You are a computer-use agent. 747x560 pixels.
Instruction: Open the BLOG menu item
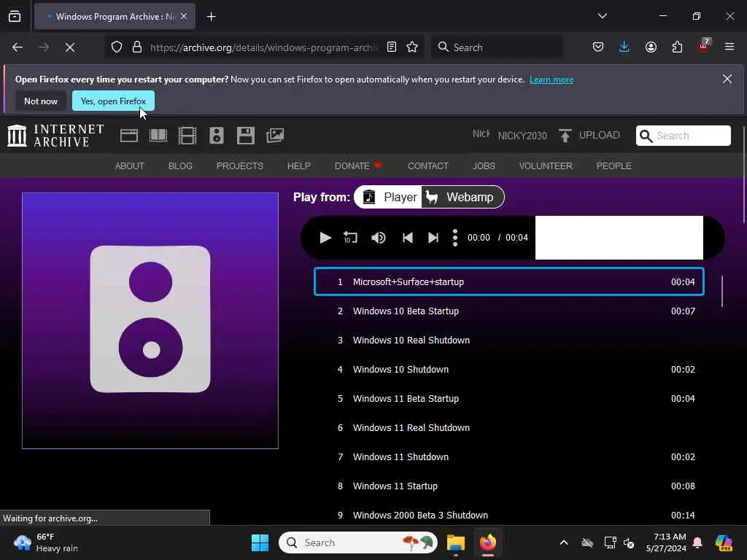click(180, 166)
